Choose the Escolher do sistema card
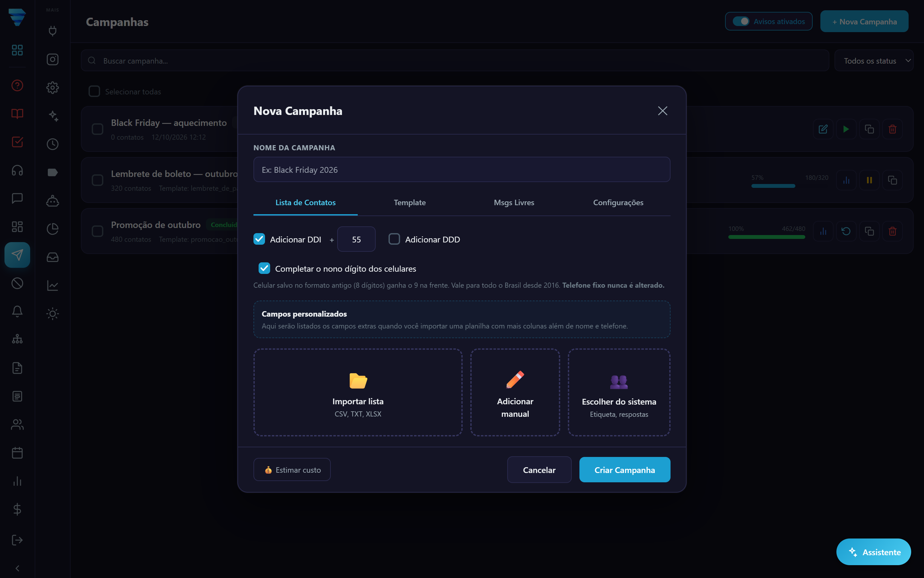This screenshot has width=924, height=578. click(619, 393)
